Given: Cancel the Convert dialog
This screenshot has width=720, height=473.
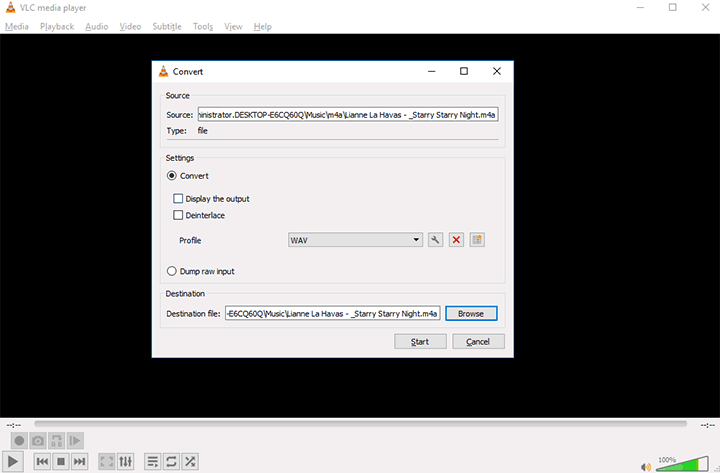Looking at the screenshot, I should pos(478,342).
